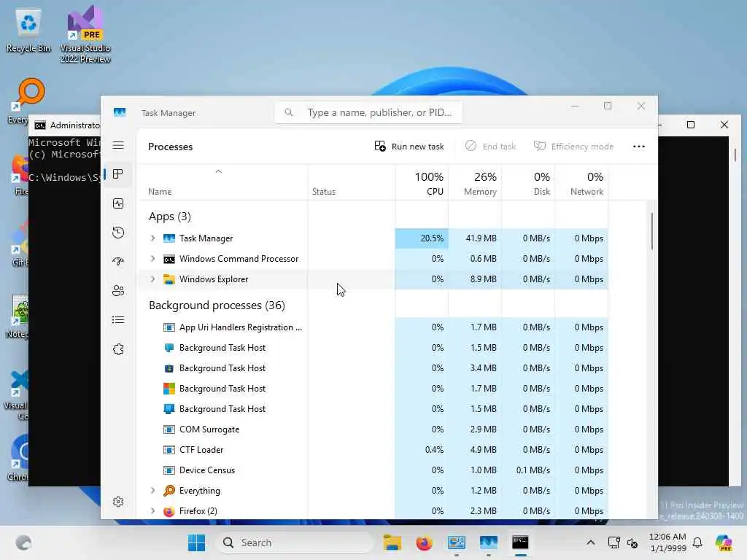
Task: Open the Task Manager hamburger navigation menu
Action: (118, 145)
